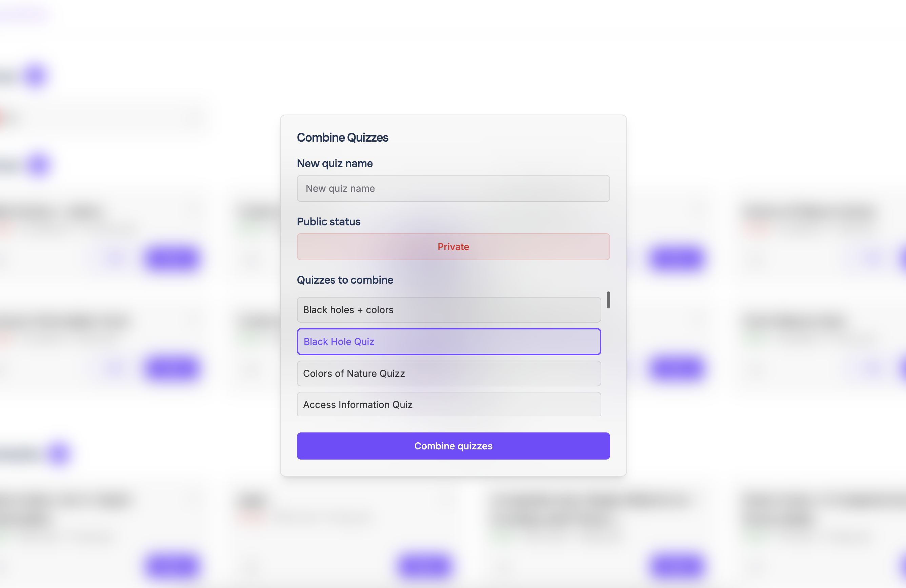Click the New quiz name label
The image size is (906, 588).
(335, 163)
